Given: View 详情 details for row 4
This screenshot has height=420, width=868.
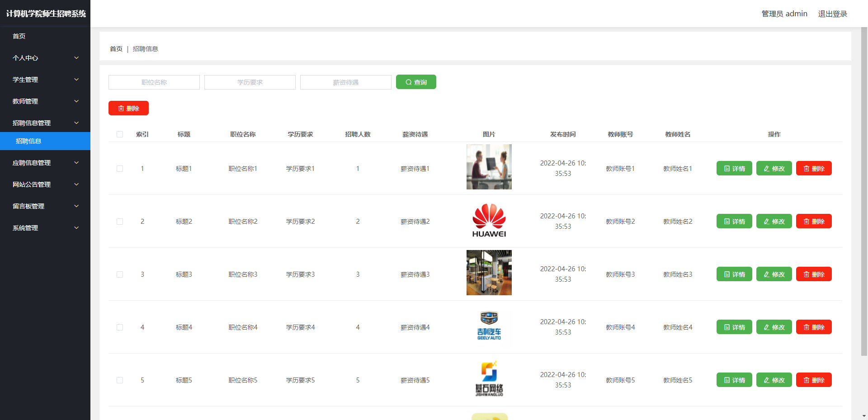Looking at the screenshot, I should [x=734, y=327].
